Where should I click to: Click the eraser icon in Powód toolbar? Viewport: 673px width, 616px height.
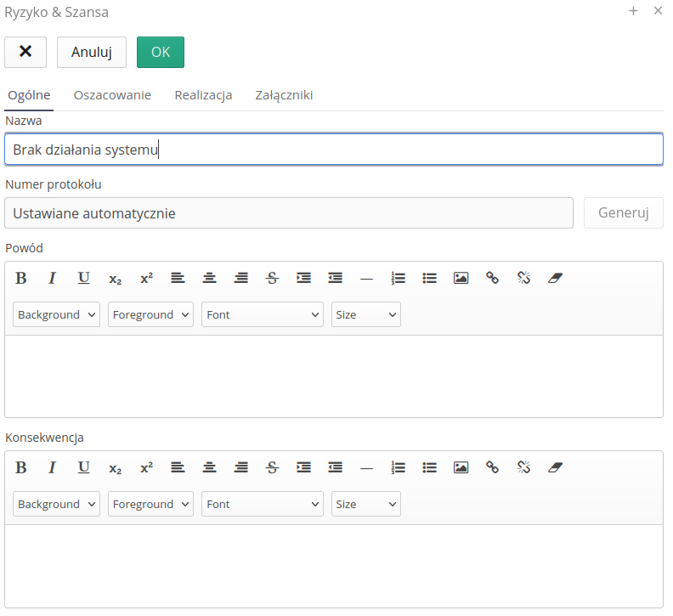[556, 278]
